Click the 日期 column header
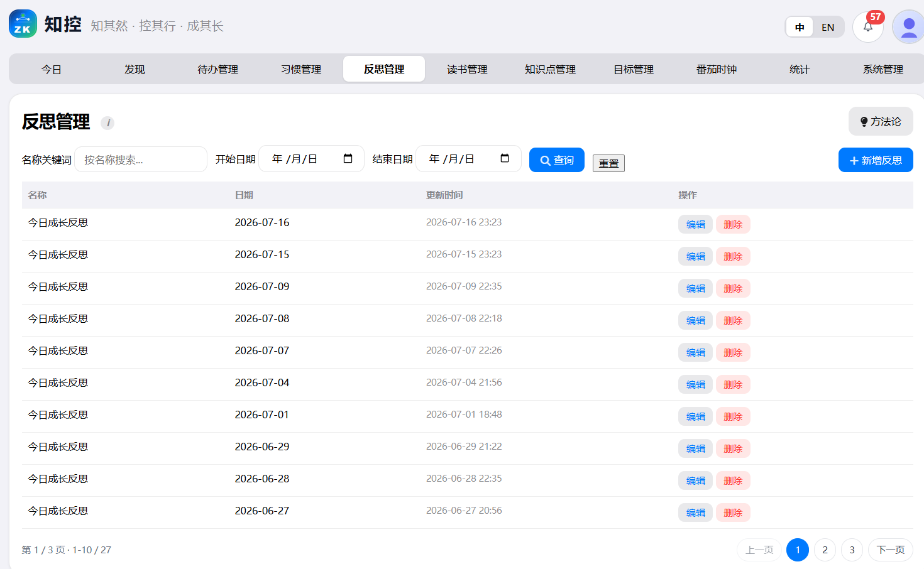Image resolution: width=924 pixels, height=569 pixels. click(x=244, y=195)
